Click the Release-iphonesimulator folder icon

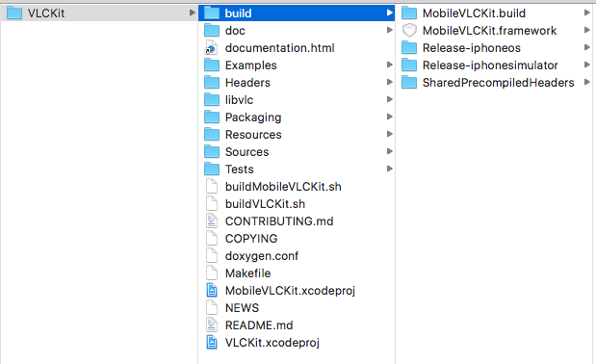(409, 65)
